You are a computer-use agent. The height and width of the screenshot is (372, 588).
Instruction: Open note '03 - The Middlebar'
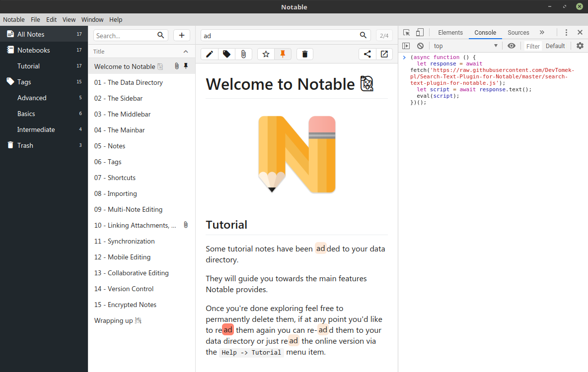coord(142,114)
